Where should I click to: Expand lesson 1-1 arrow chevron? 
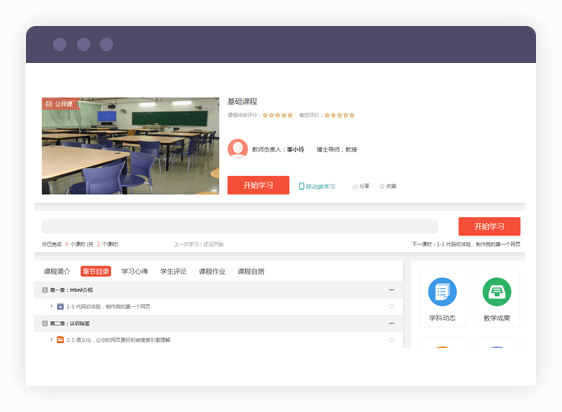click(x=51, y=306)
